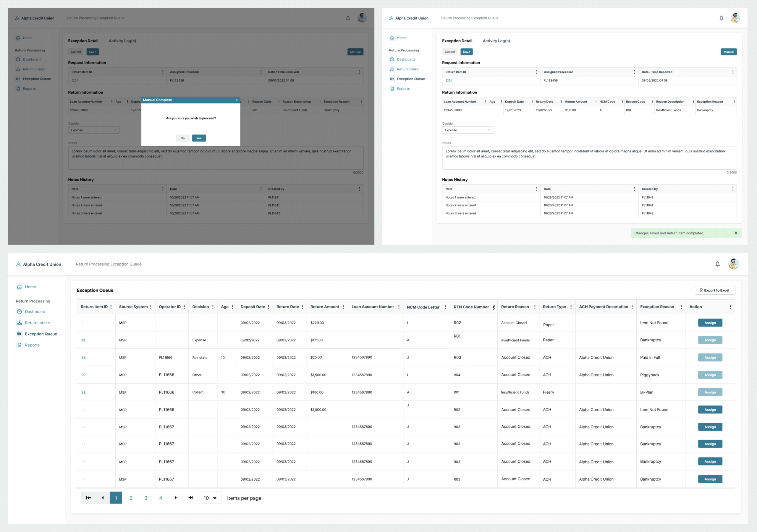Click Export to Excel button

[715, 291]
